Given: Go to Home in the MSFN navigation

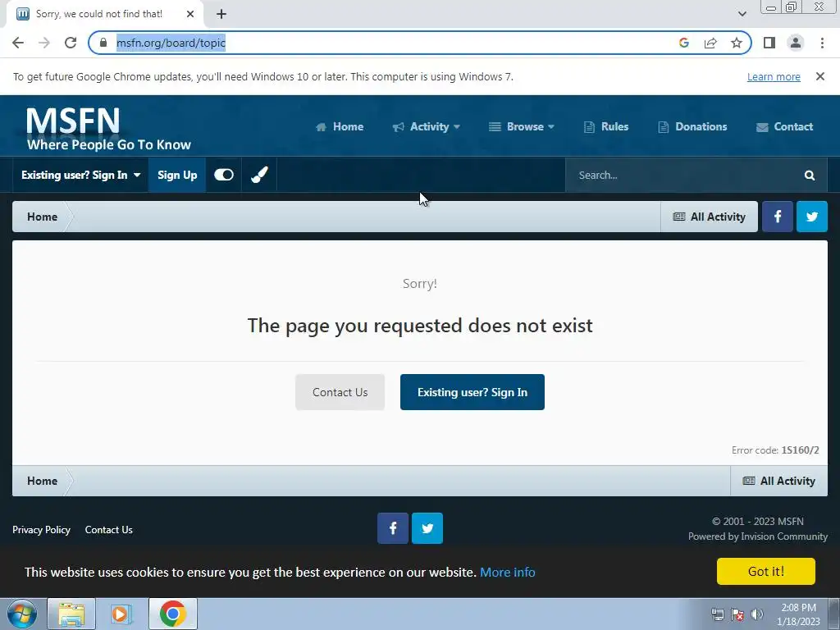Looking at the screenshot, I should 340,127.
